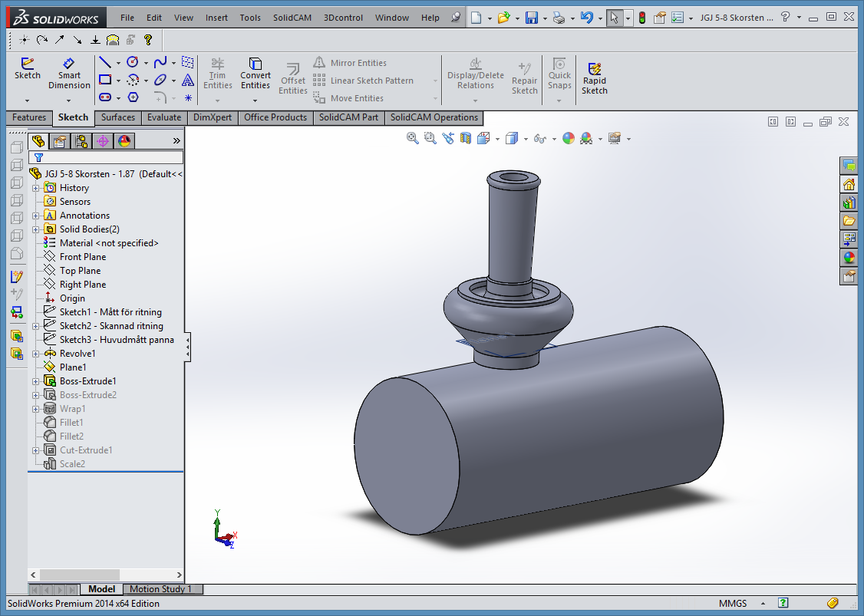Switch to the SolidCAM Operations tab
The width and height of the screenshot is (864, 616).
pos(434,117)
